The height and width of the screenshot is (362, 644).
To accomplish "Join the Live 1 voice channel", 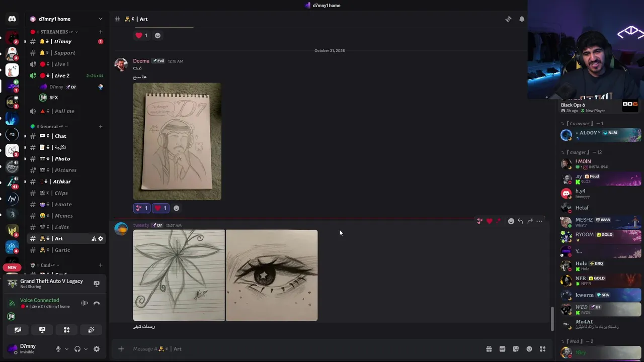I will (x=66, y=64).
